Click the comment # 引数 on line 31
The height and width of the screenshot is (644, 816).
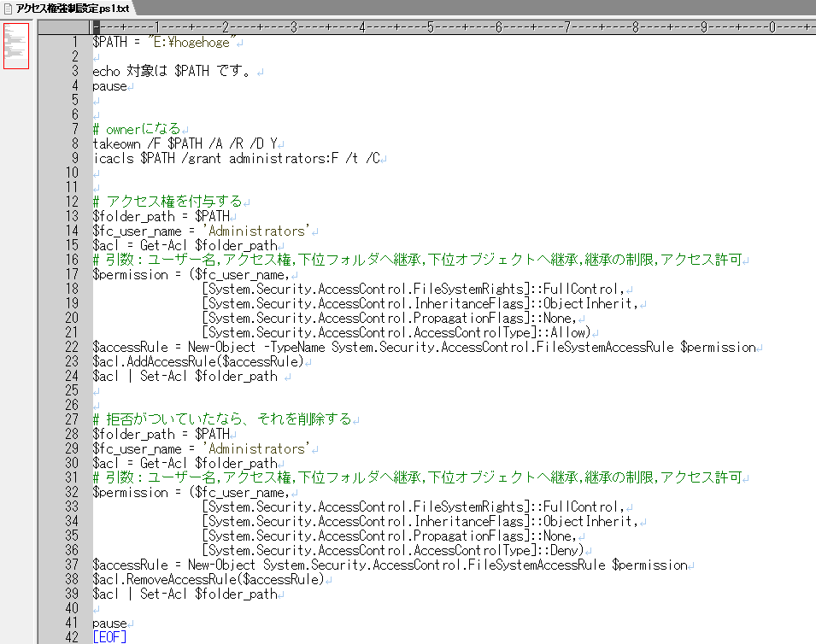coord(417,477)
